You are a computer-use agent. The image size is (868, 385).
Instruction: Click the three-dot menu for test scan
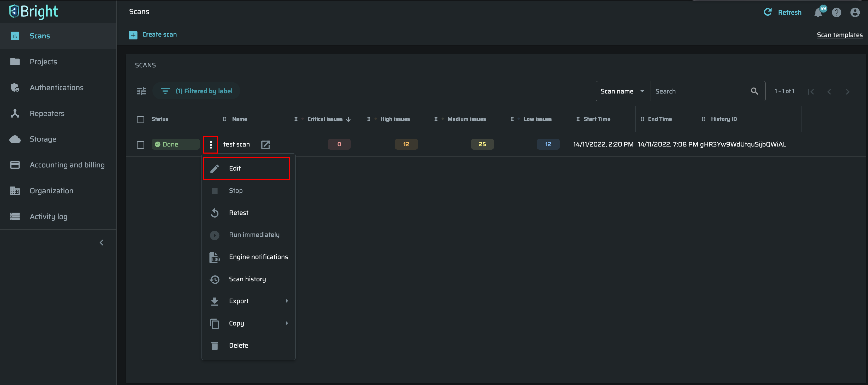coord(211,145)
